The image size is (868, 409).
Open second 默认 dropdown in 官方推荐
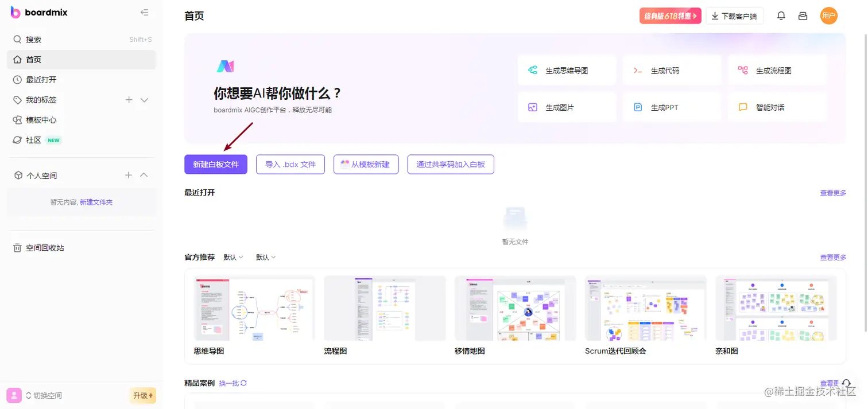point(266,258)
